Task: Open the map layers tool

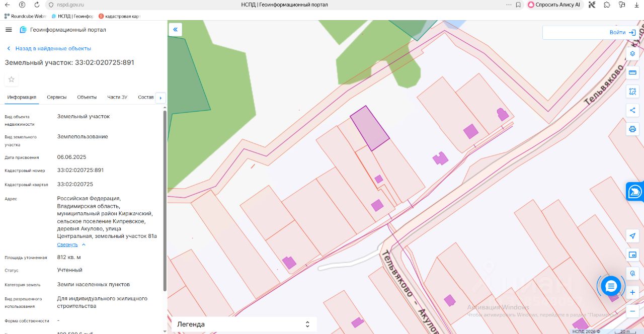Action: [633, 54]
